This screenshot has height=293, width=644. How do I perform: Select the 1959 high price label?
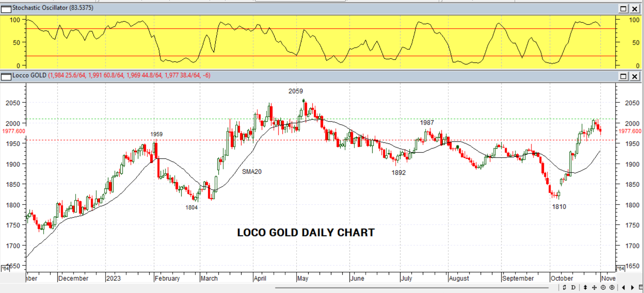pyautogui.click(x=157, y=134)
